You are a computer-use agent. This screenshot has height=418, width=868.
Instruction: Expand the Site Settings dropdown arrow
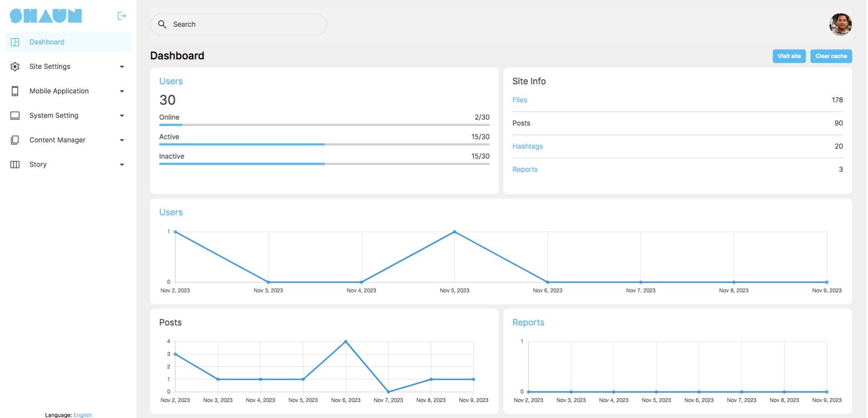pyautogui.click(x=122, y=67)
